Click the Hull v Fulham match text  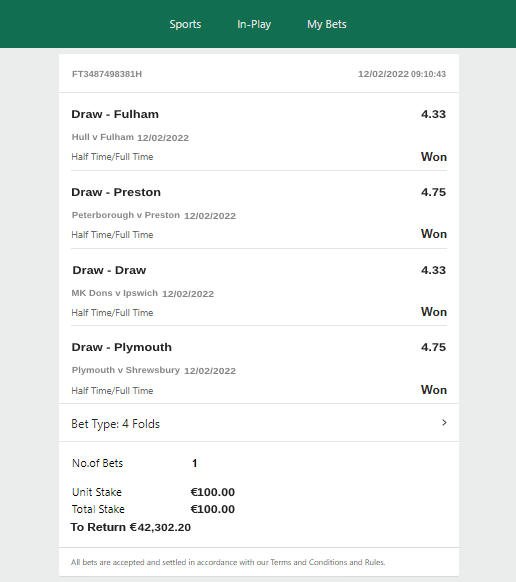pyautogui.click(x=102, y=137)
